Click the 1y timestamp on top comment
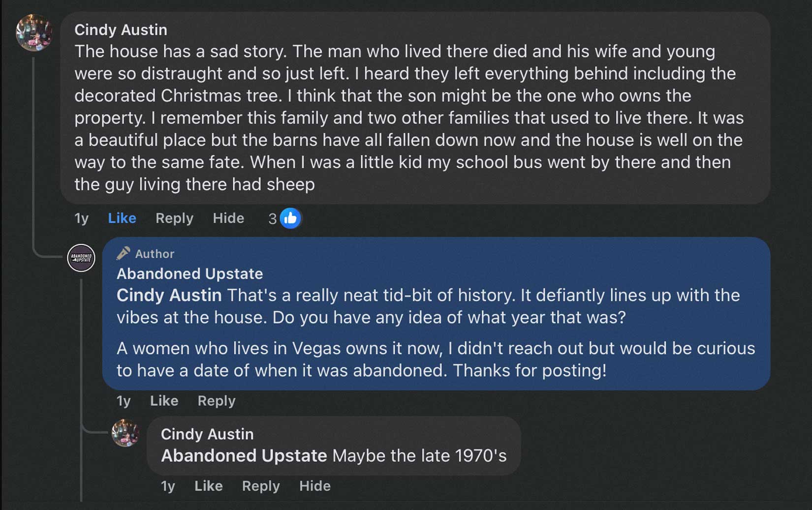 tap(81, 218)
